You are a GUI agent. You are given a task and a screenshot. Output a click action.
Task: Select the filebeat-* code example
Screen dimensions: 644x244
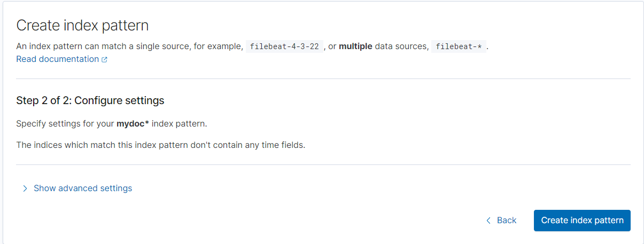(459, 46)
